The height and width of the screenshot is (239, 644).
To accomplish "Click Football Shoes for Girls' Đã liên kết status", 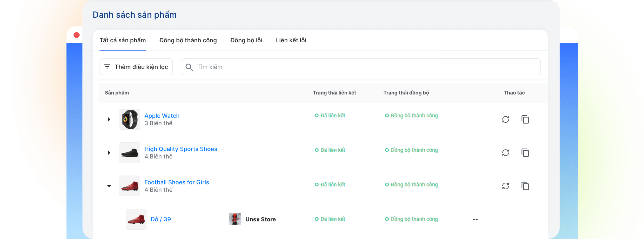I will pyautogui.click(x=330, y=185).
